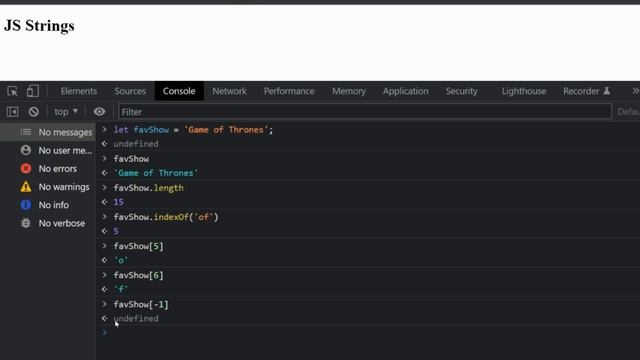Click the favShow[-1] input line
Viewport: 640px width, 360px height.
141,304
